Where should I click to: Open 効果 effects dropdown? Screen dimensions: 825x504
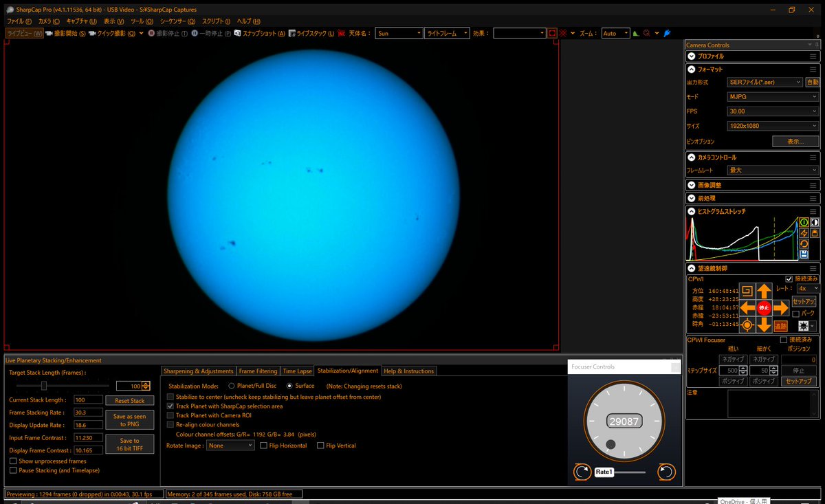pos(519,33)
